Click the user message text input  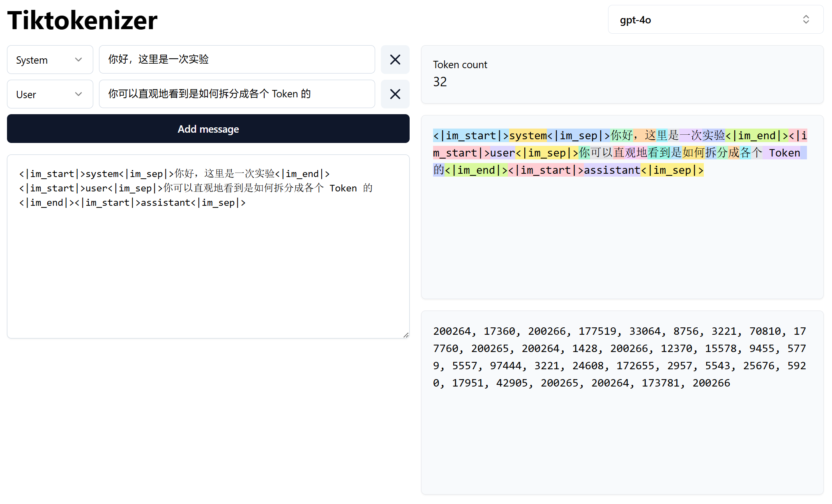tap(237, 94)
